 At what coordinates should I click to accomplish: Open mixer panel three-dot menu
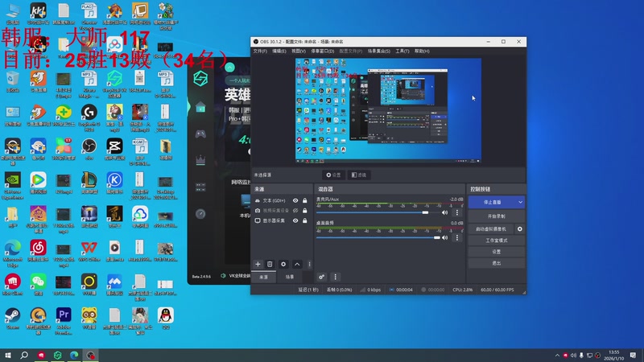(335, 277)
